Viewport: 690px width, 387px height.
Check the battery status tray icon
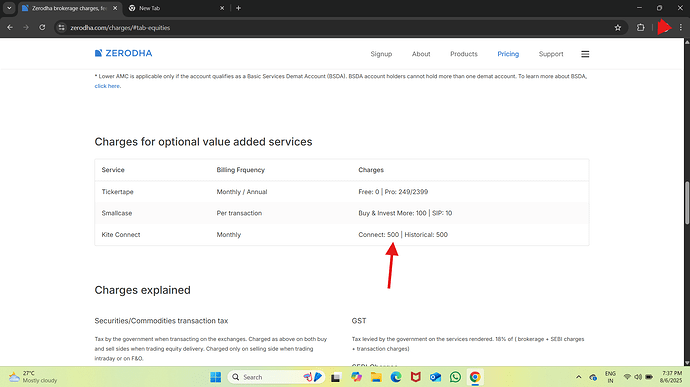pos(649,377)
